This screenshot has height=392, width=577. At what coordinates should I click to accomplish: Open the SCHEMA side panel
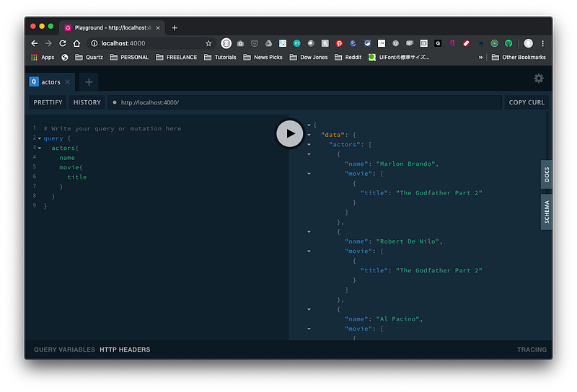coord(547,212)
